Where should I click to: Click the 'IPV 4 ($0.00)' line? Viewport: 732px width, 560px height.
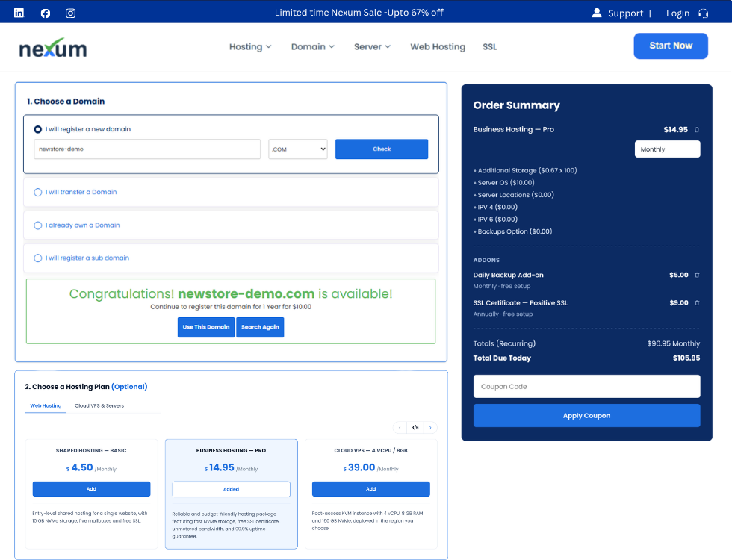coord(495,207)
